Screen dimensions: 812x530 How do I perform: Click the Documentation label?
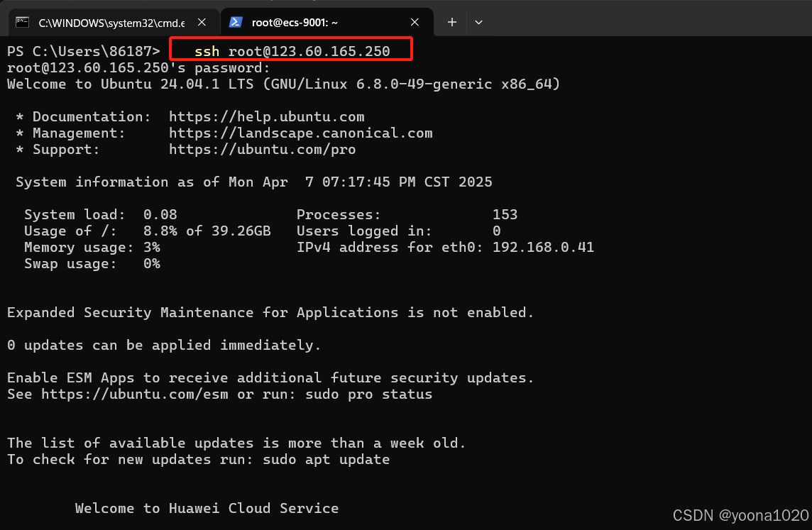[x=92, y=116]
